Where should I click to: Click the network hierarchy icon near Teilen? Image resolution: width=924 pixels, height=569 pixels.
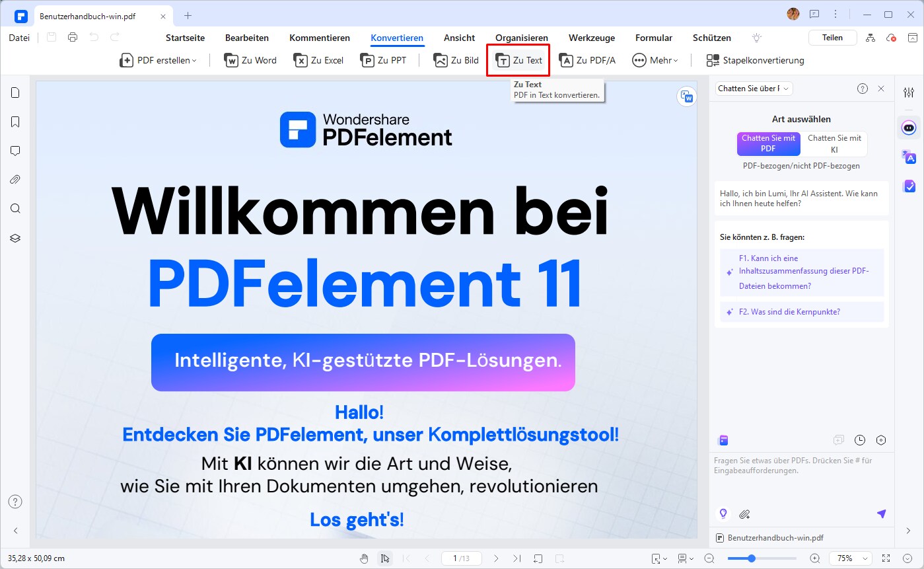pos(871,38)
